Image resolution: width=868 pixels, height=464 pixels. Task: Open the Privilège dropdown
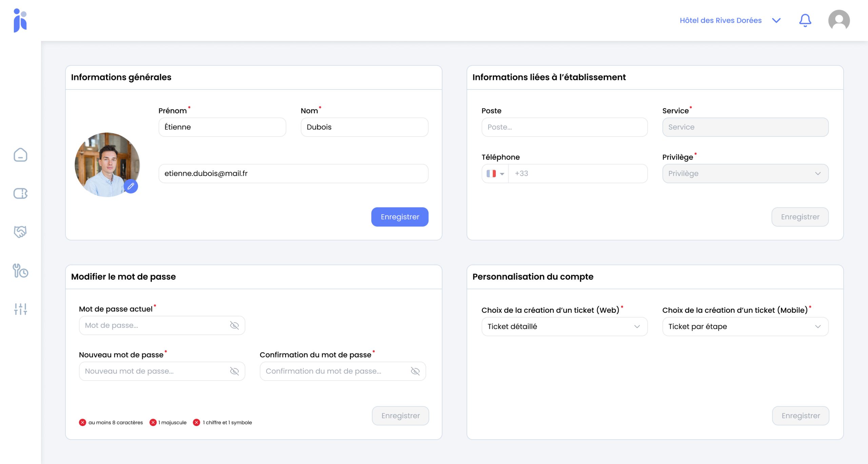[745, 174]
